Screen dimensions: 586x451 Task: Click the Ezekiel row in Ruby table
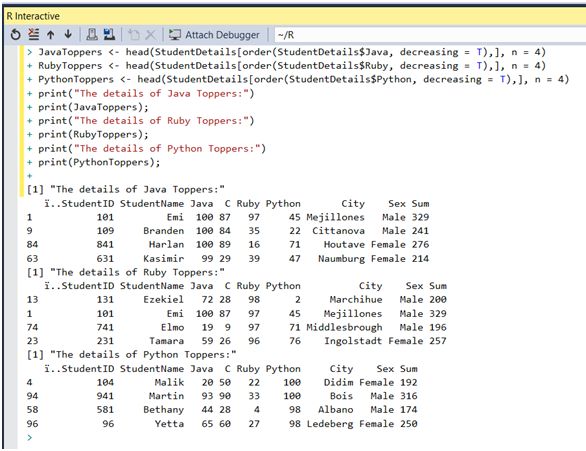coord(236,299)
